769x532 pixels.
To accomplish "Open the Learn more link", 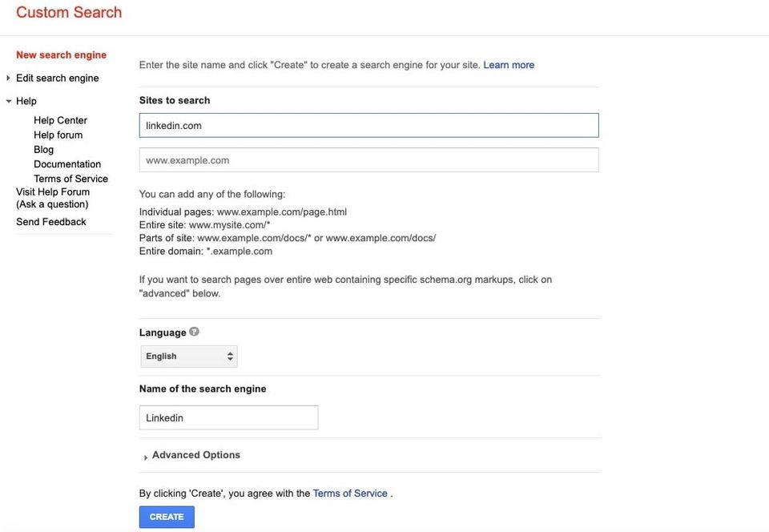I will click(509, 65).
